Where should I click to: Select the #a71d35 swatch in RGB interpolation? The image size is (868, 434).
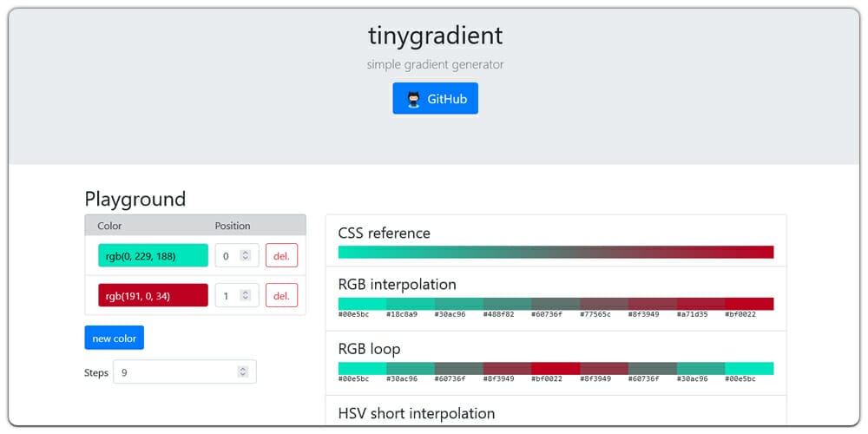(x=700, y=304)
